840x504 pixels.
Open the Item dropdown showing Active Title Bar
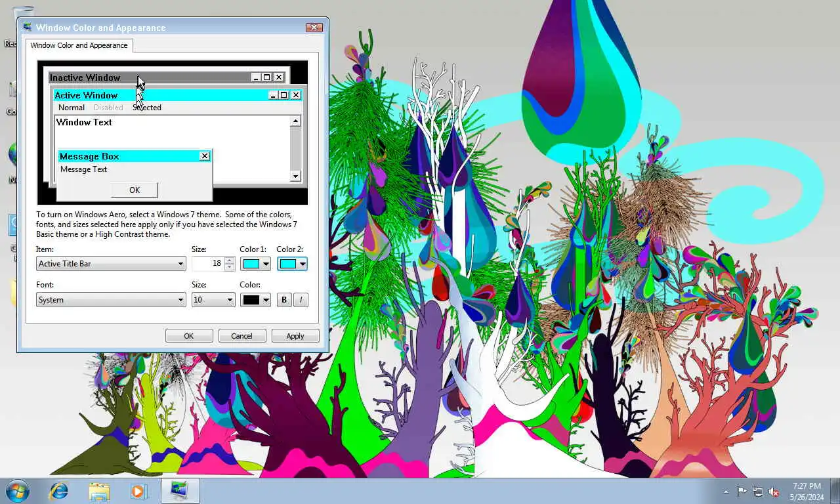coord(111,264)
